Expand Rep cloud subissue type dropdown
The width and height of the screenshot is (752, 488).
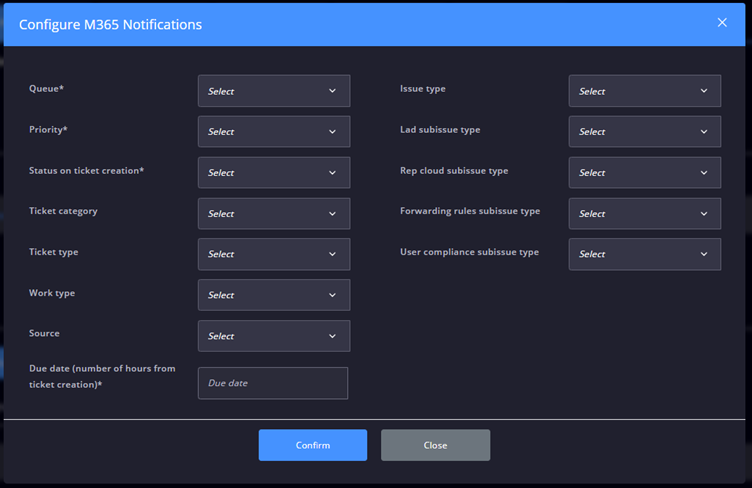click(x=645, y=173)
